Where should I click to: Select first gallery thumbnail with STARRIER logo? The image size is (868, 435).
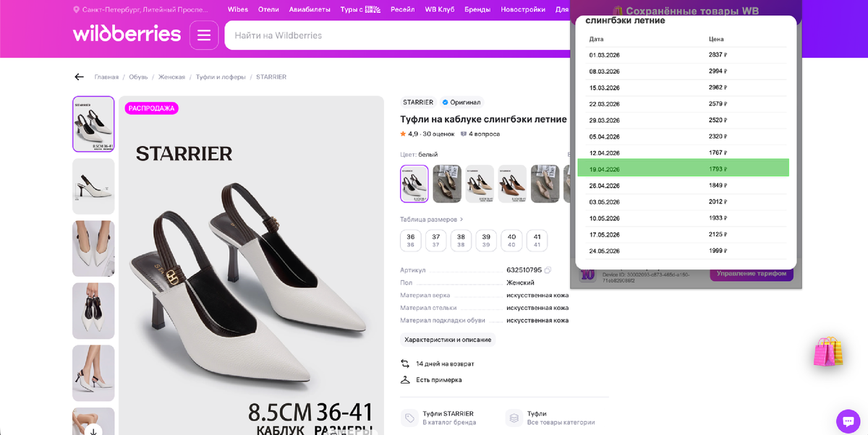93,124
